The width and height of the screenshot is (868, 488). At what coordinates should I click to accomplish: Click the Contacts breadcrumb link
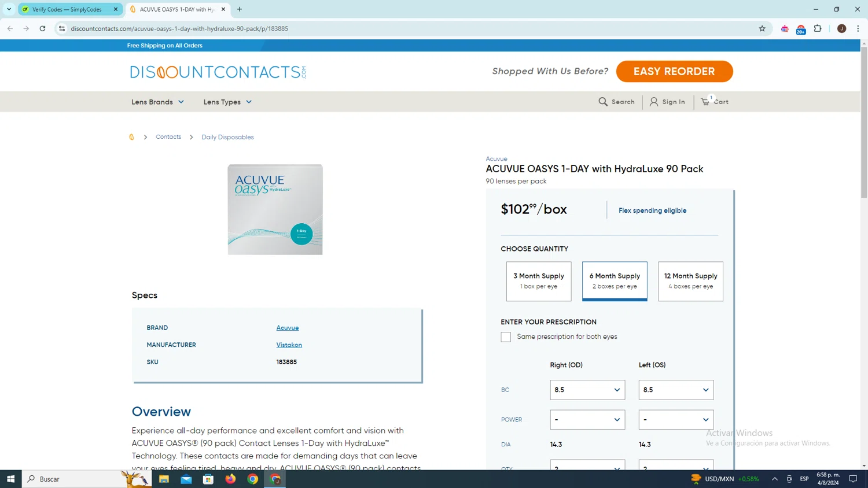click(168, 137)
